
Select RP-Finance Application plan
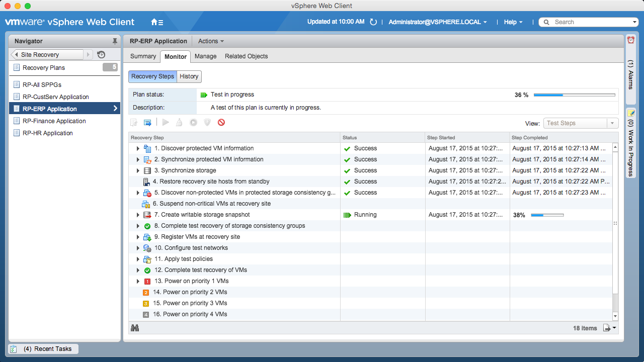[64, 121]
